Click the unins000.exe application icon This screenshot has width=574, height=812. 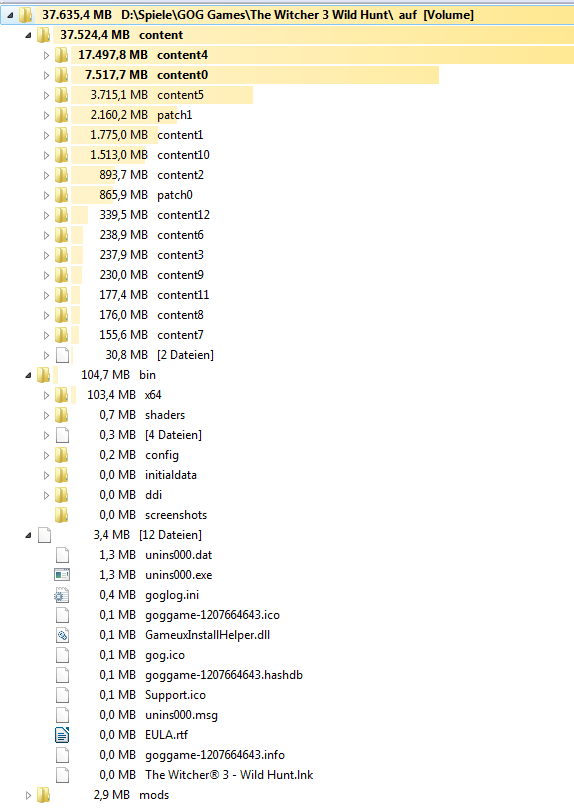point(62,575)
